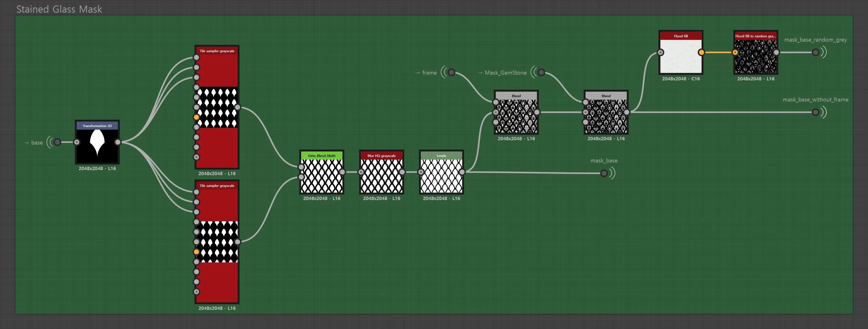Click the Mask_GemStone input label

click(x=506, y=73)
